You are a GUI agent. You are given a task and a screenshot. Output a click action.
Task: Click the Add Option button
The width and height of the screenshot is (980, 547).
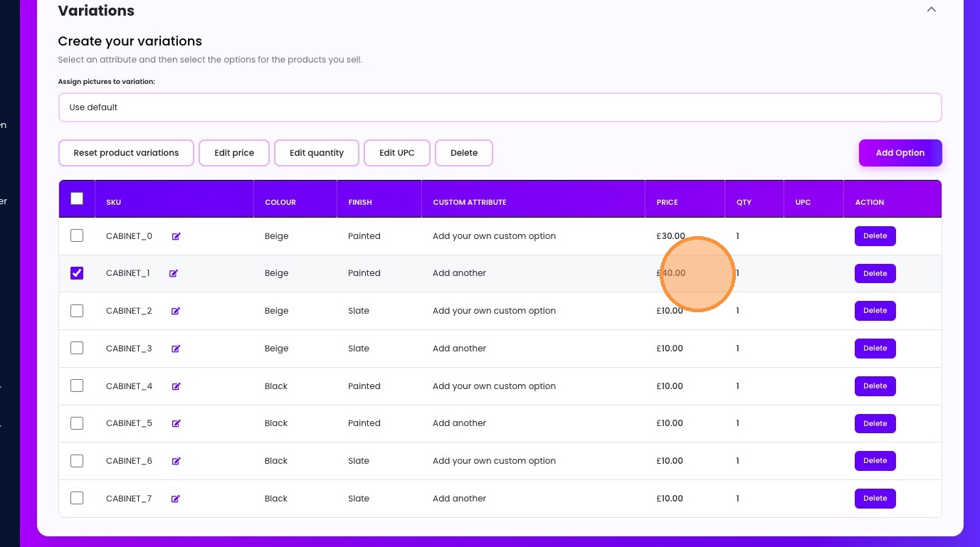click(900, 153)
